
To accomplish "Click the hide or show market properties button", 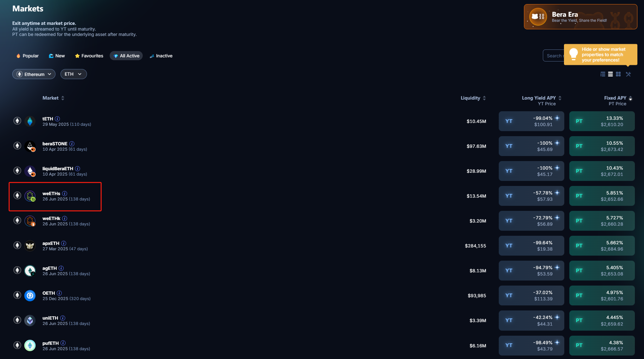I will pyautogui.click(x=628, y=74).
